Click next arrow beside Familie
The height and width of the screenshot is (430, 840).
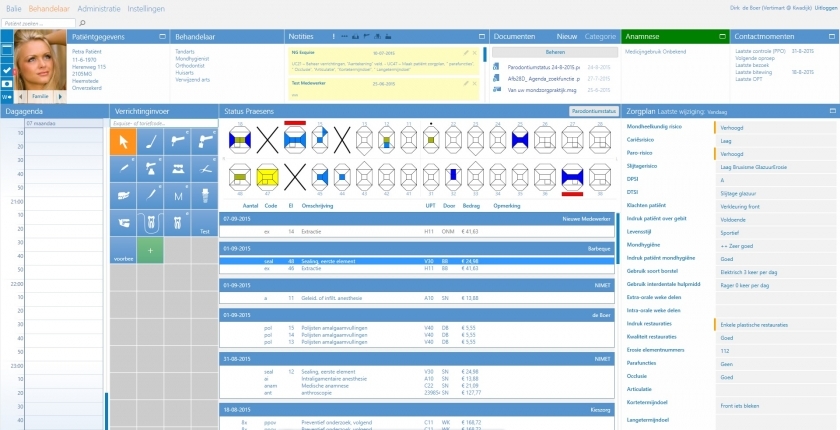point(58,96)
